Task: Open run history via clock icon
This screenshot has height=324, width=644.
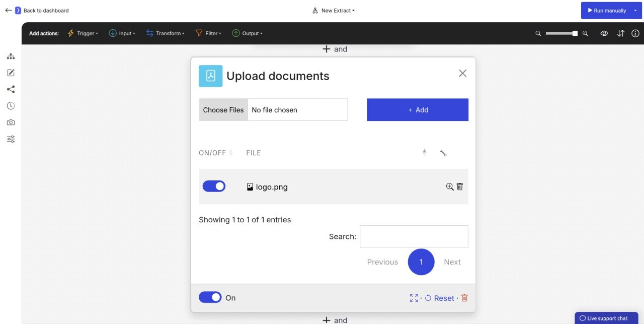Action: [x=11, y=106]
